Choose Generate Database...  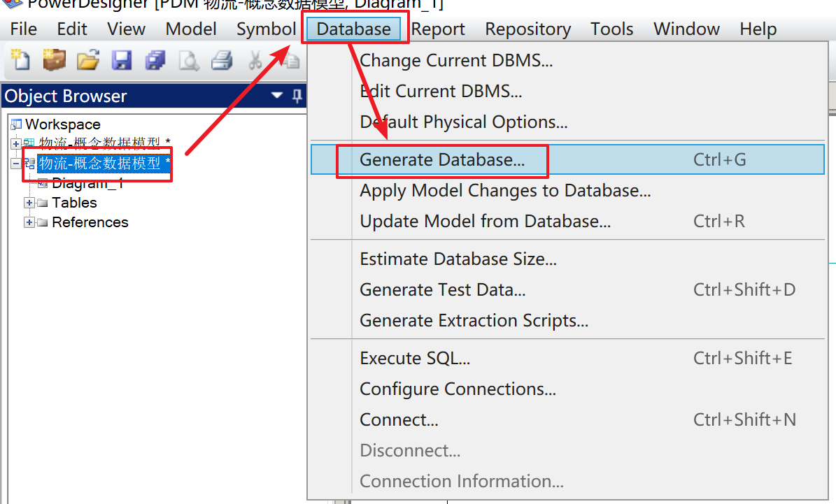tap(567, 160)
